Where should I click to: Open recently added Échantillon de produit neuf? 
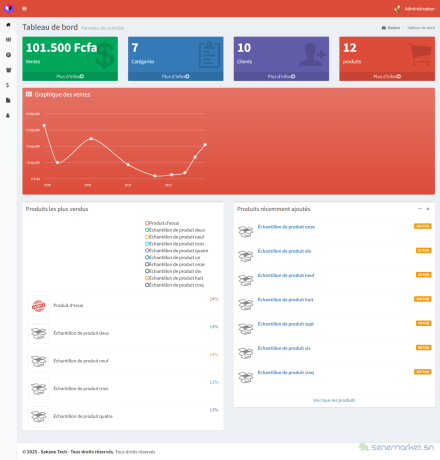[x=286, y=275]
